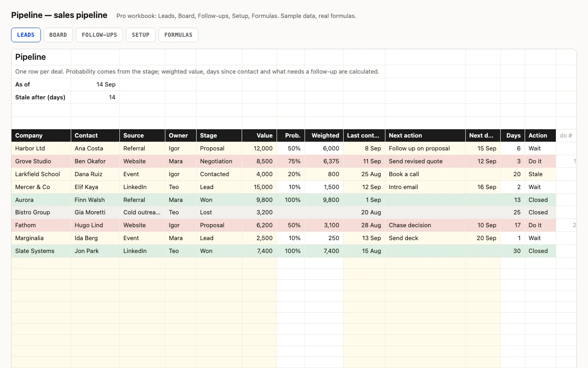Click the 15,000 value cell
588x368 pixels.
click(260, 187)
